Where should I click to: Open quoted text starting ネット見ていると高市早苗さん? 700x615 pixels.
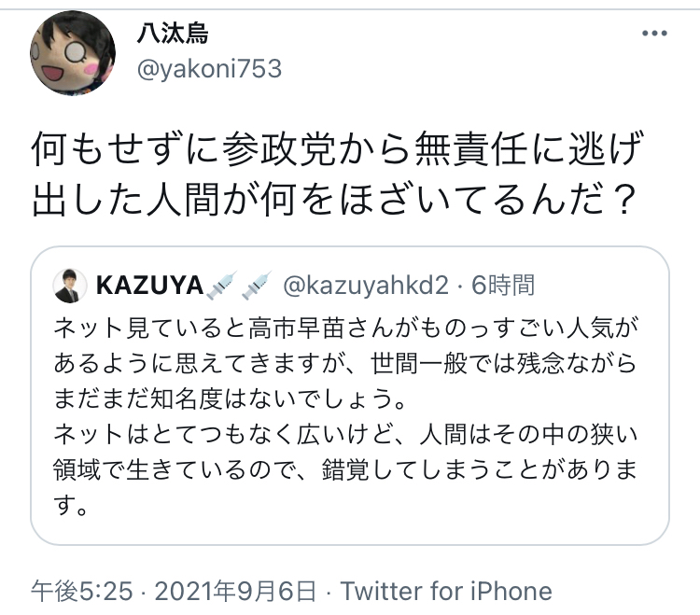point(346,328)
